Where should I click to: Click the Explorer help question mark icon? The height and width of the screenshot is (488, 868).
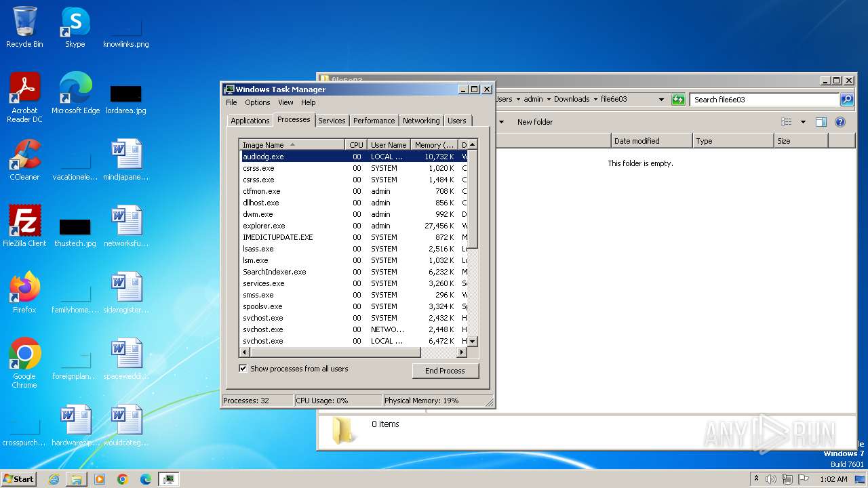click(840, 122)
